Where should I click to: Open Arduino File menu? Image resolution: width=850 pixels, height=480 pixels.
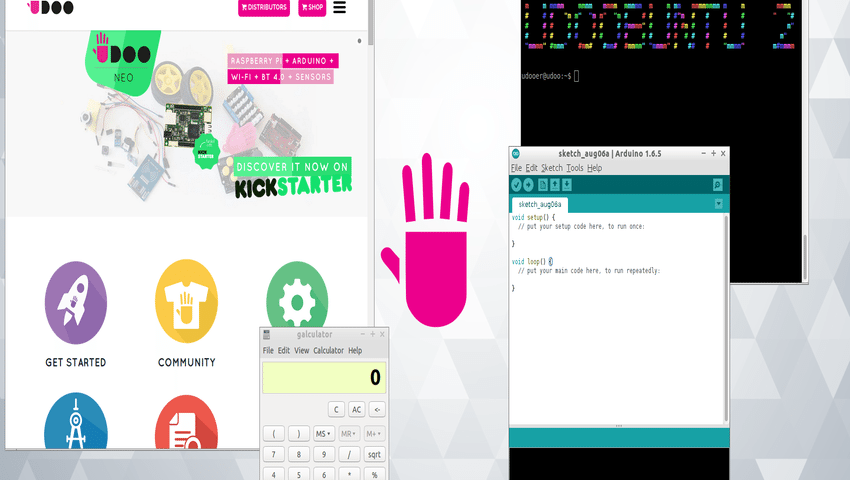click(516, 168)
